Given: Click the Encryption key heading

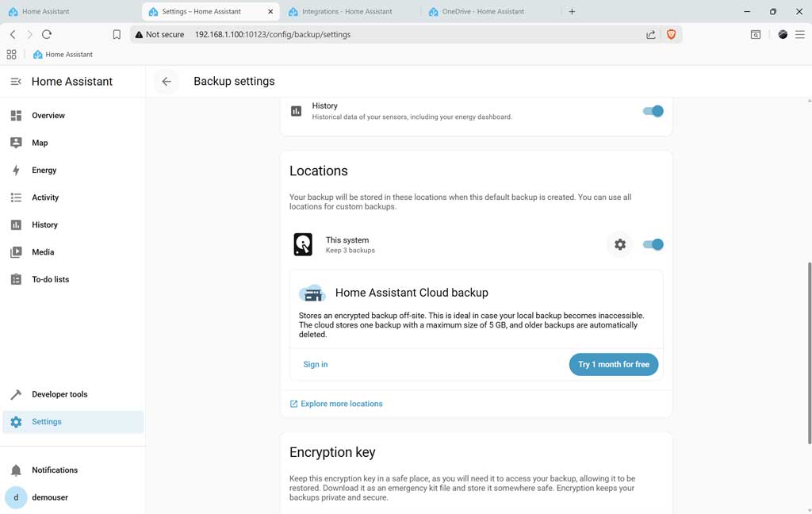Looking at the screenshot, I should tap(332, 452).
